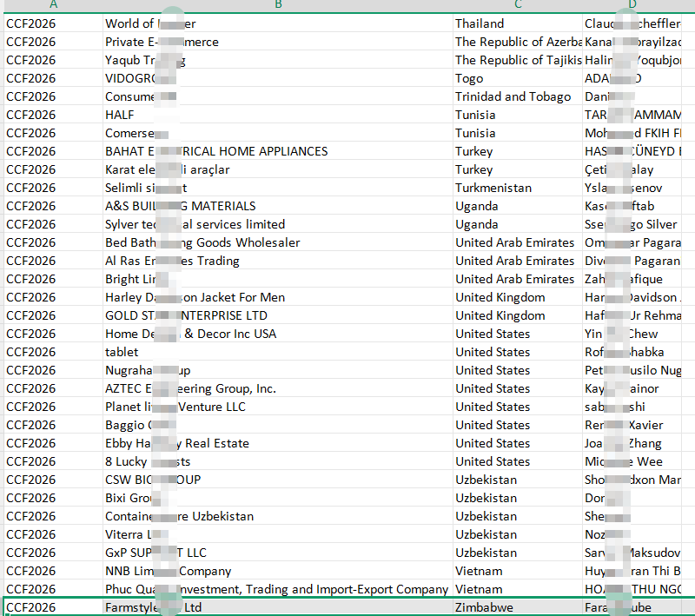This screenshot has width=695, height=616.
Task: Select column B header
Action: (x=277, y=5)
